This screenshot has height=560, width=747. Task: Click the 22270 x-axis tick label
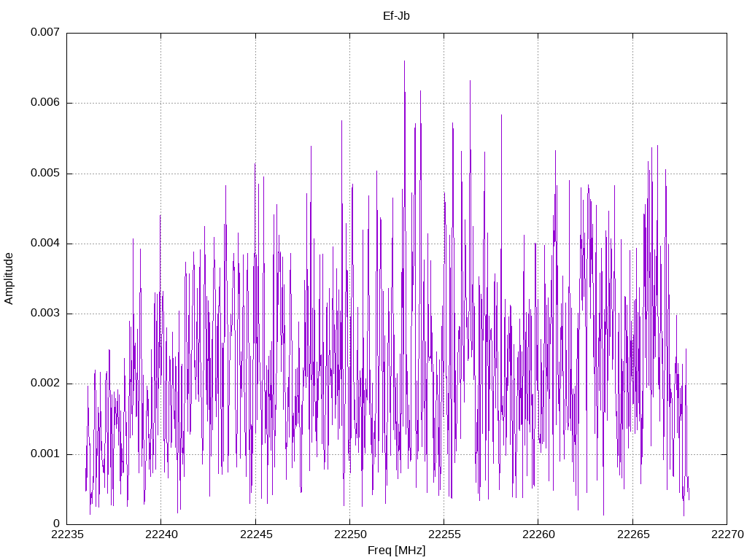pos(727,534)
